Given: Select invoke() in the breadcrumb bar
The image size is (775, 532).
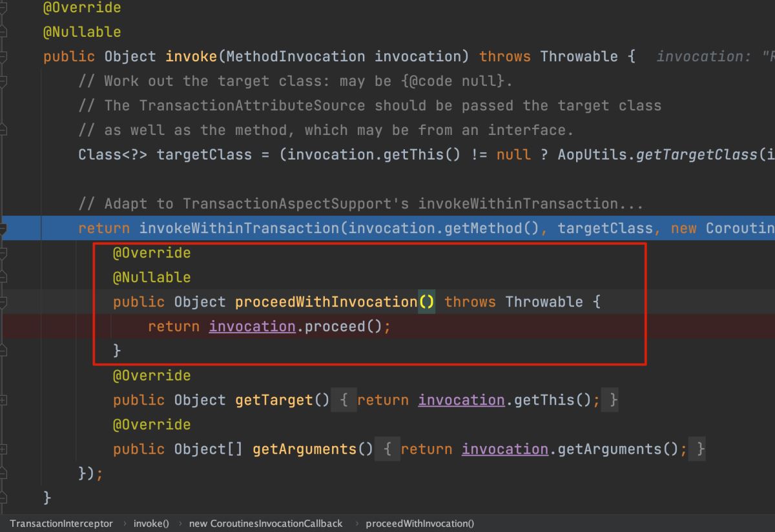Looking at the screenshot, I should tap(151, 524).
